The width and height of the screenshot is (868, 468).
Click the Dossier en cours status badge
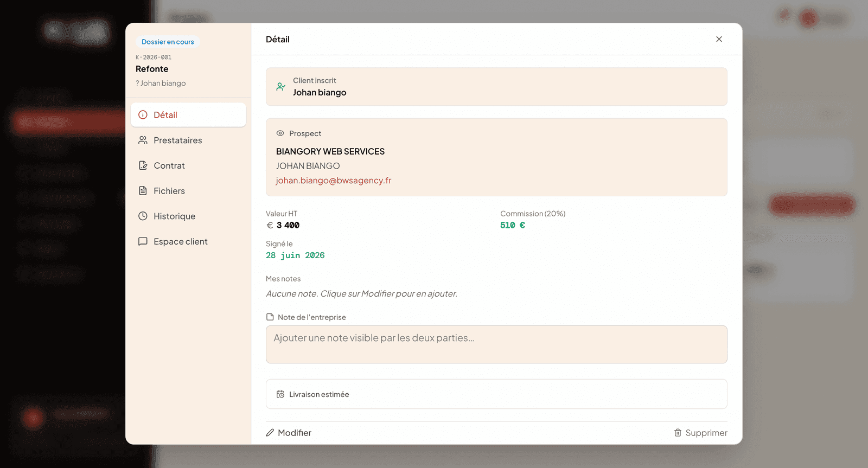pyautogui.click(x=168, y=42)
